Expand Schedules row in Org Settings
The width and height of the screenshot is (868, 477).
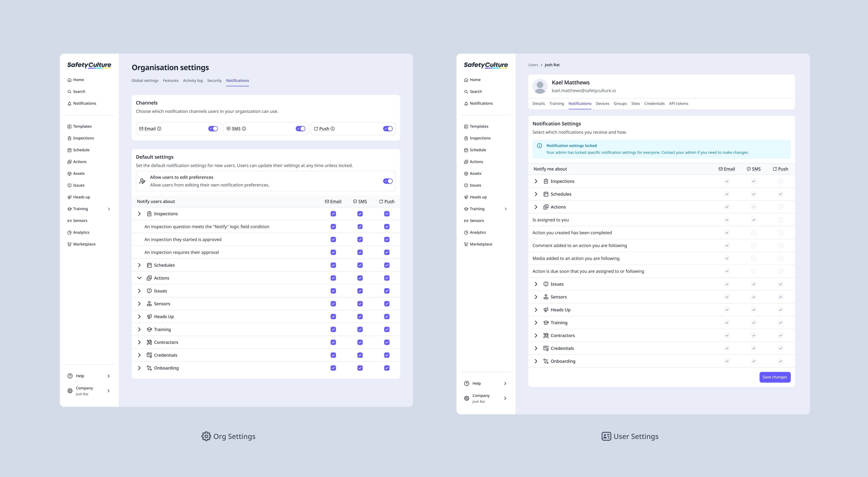139,265
